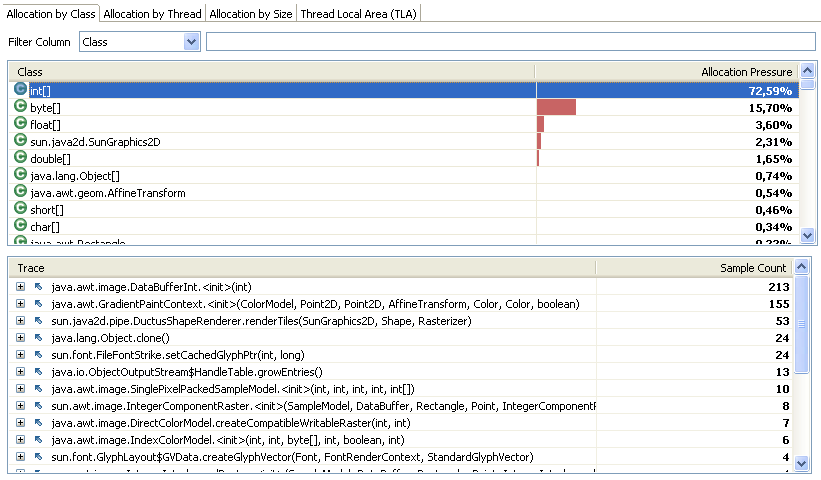
Task: Open the Filter Column Class dropdown
Action: coord(140,42)
